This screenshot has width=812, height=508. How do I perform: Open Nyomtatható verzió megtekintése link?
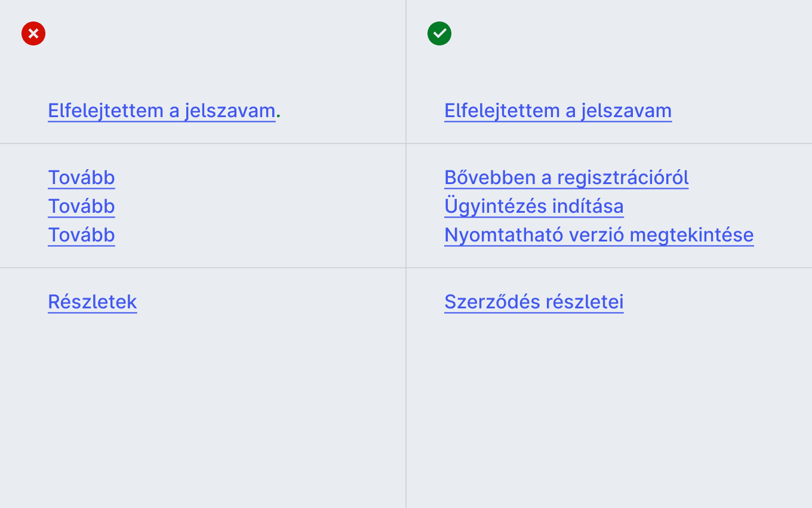pos(599,235)
